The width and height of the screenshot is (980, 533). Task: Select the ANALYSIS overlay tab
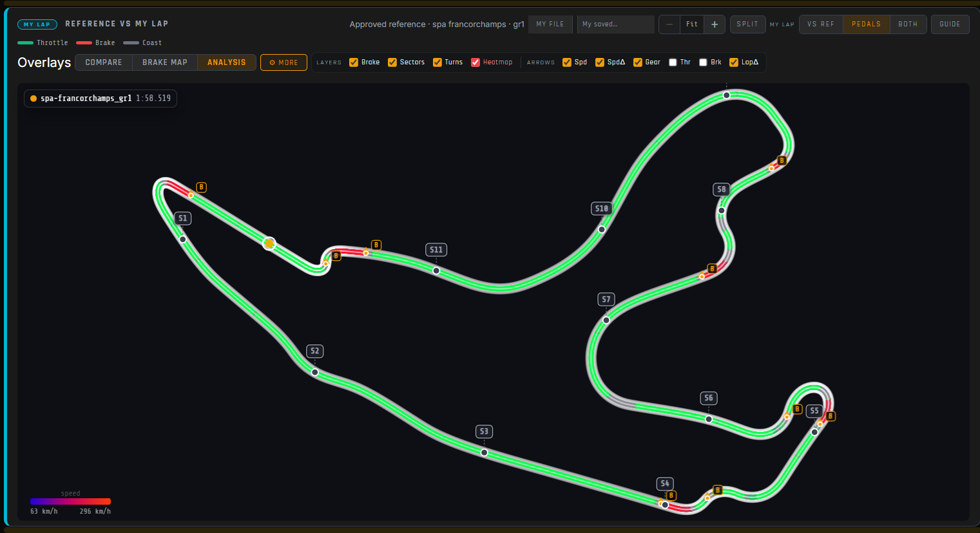tap(227, 62)
